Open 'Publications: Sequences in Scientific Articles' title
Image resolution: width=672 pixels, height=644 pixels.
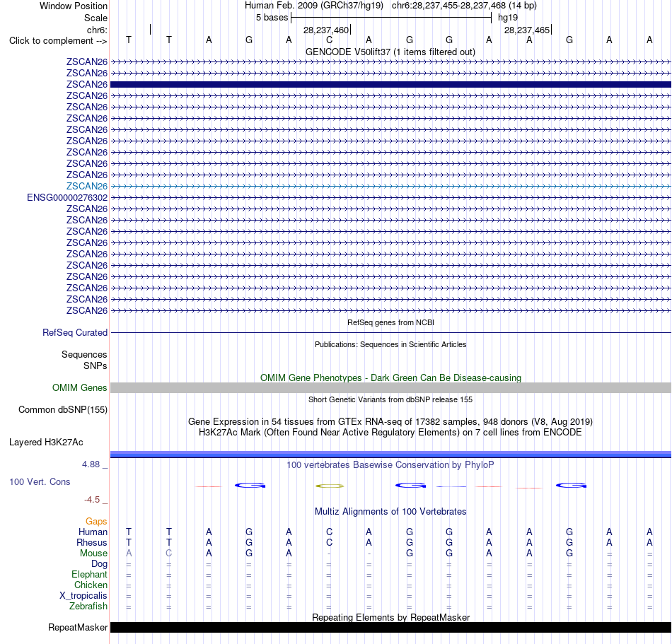click(x=390, y=344)
